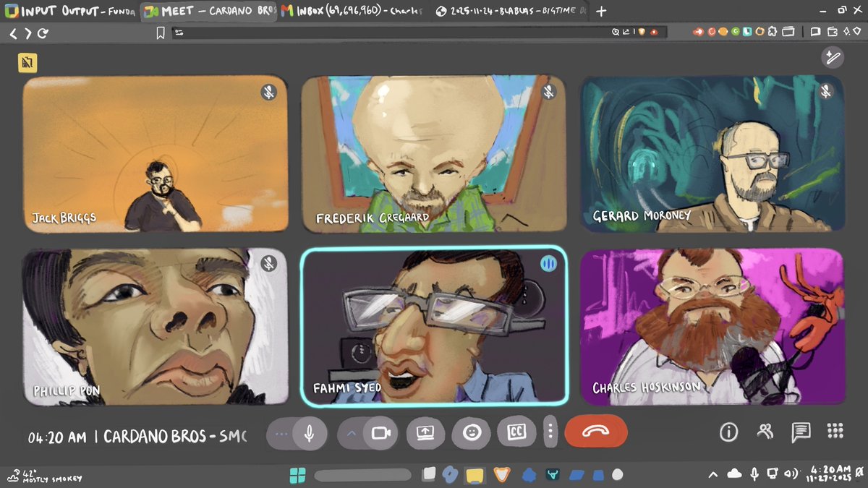Viewport: 868px width, 488px height.
Task: Open a new browser tab
Action: 601,11
